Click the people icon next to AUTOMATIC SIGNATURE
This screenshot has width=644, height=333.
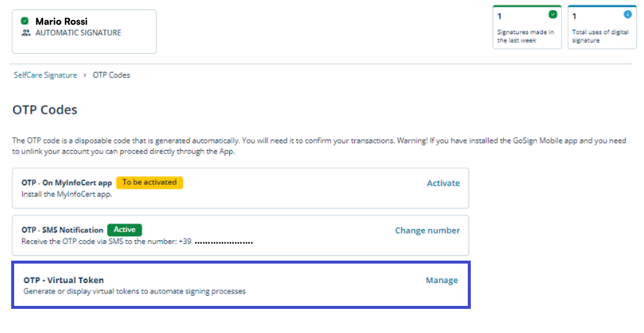pos(25,33)
